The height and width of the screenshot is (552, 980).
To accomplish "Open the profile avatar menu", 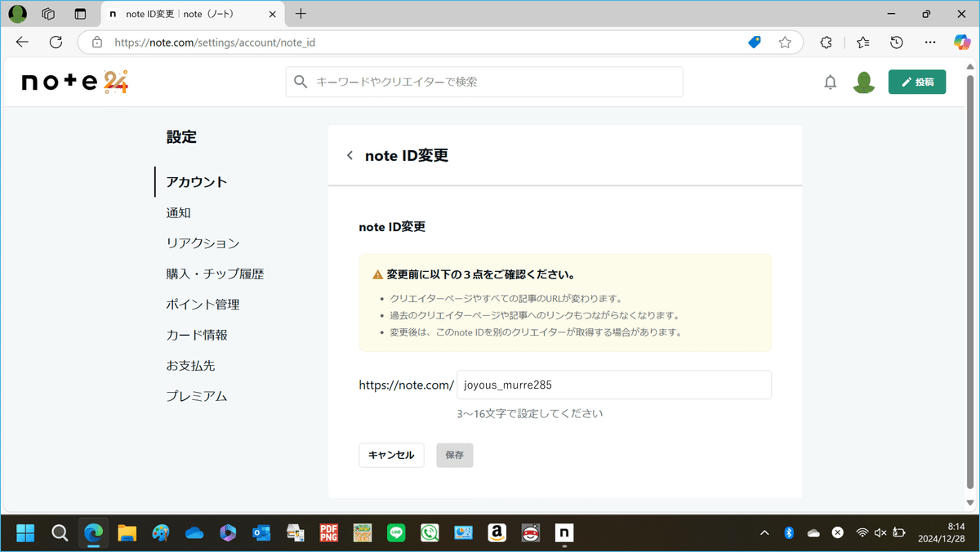I will coord(864,82).
